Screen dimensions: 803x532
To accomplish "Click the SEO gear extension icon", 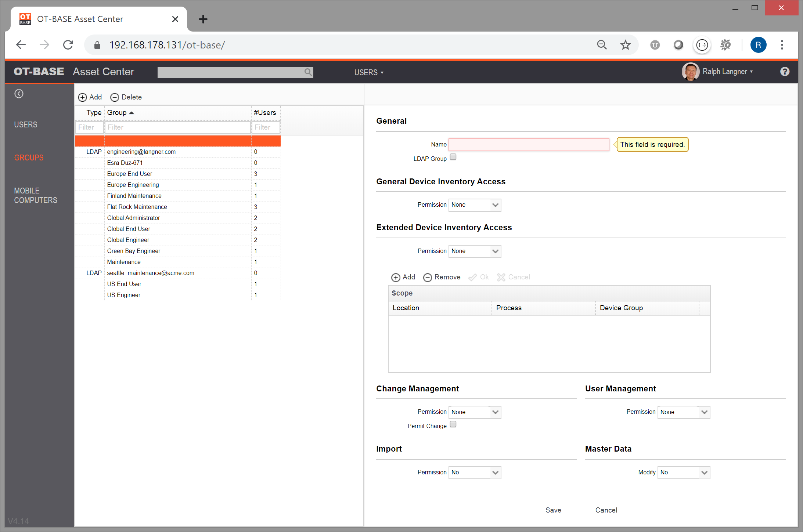I will [725, 45].
